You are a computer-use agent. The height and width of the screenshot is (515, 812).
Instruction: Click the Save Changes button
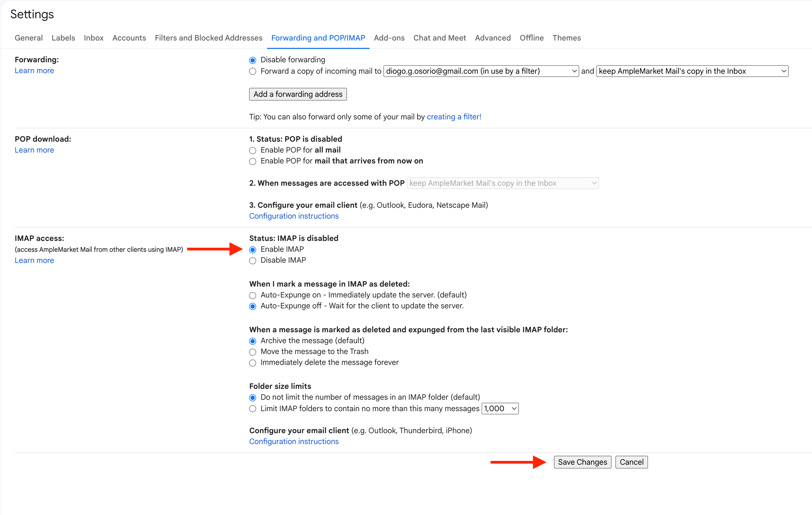(582, 462)
